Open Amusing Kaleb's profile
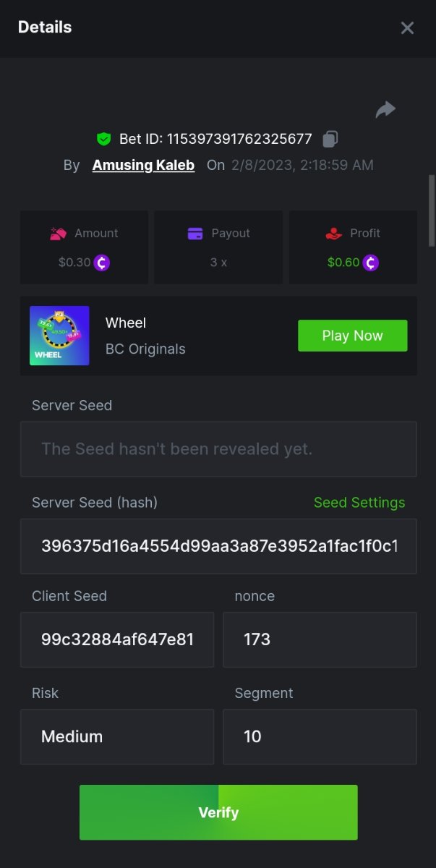Image resolution: width=436 pixels, height=868 pixels. click(x=143, y=165)
